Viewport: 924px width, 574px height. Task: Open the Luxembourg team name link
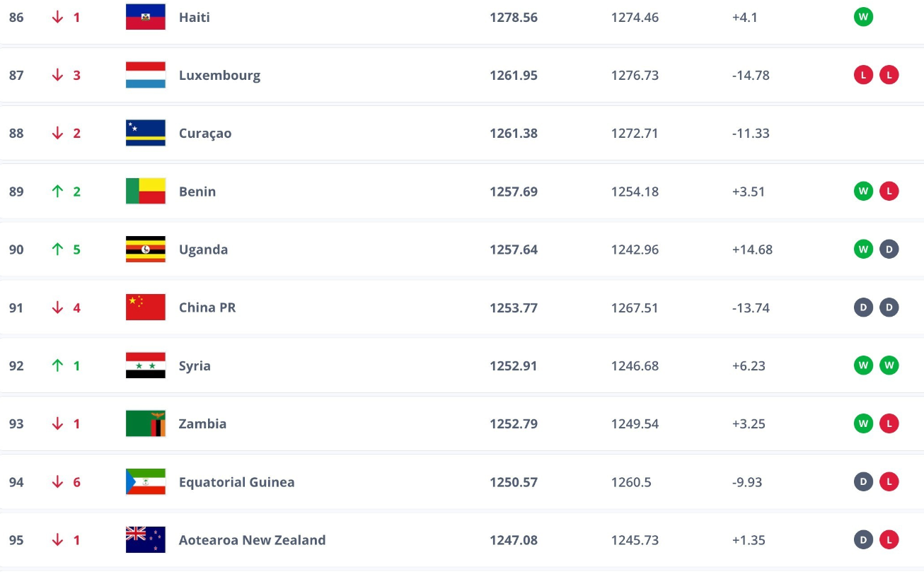click(219, 75)
